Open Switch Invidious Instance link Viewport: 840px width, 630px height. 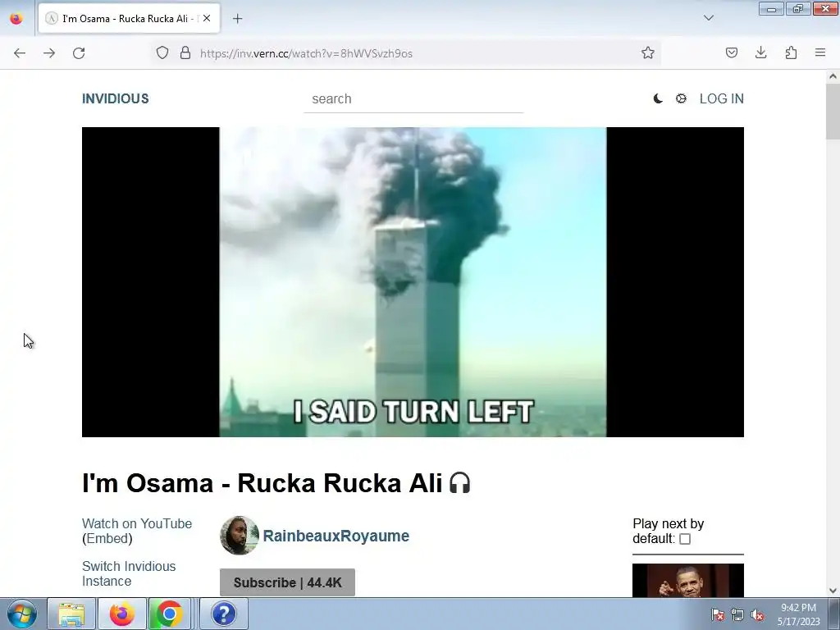click(x=129, y=573)
